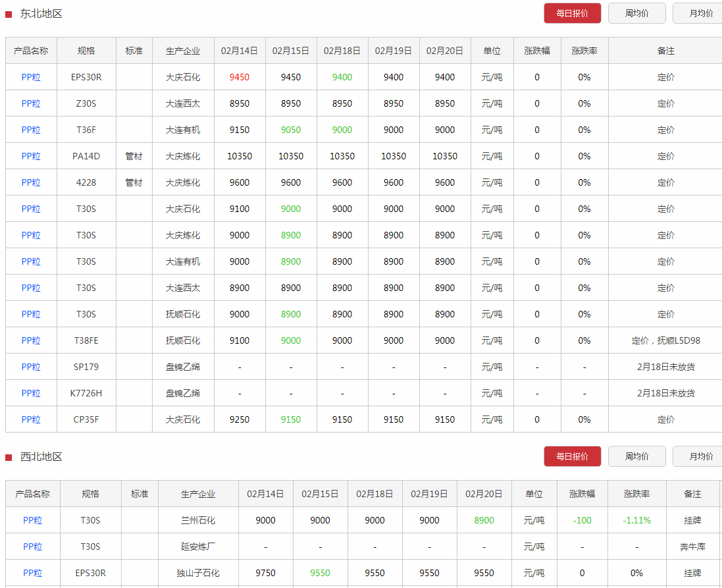722x588 pixels.
Task: Click PP粒 link in the K7726H row
Action: 31,393
